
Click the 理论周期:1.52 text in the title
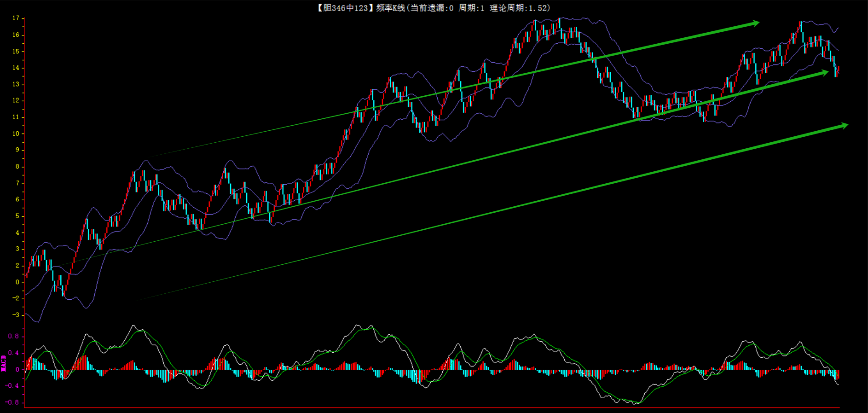[x=520, y=8]
